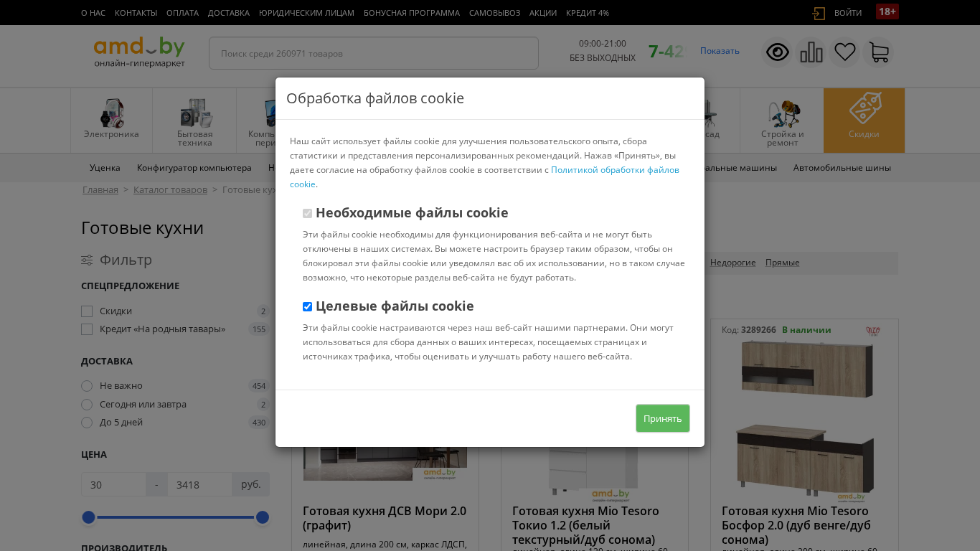980x551 pixels.
Task: Open Готовая кухня ДСВ Мори 2.0 product
Action: point(385,518)
